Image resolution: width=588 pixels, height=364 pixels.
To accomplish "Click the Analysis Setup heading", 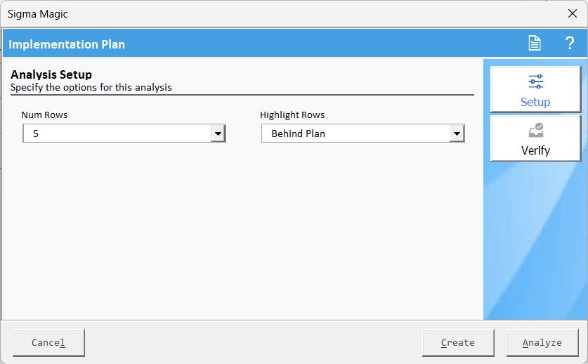I will pos(51,74).
